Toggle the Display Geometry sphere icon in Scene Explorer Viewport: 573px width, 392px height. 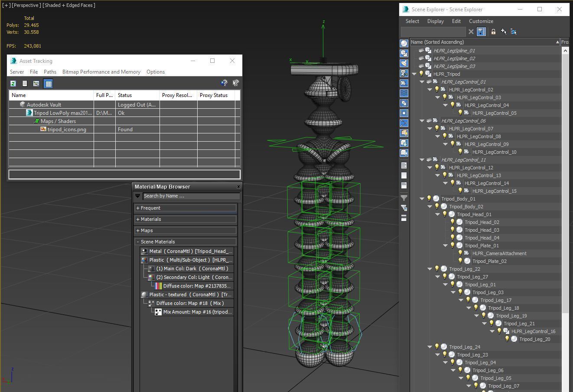click(x=404, y=43)
